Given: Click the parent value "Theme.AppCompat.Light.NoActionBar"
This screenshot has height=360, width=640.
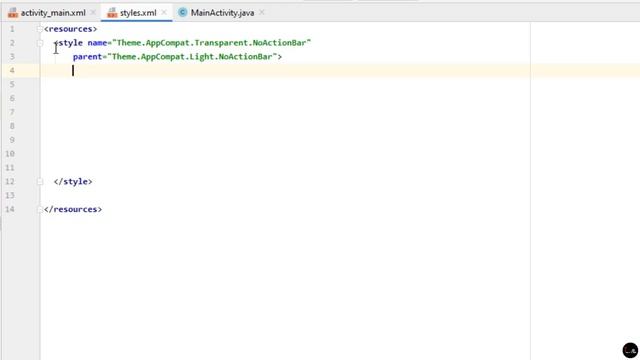Looking at the screenshot, I should [x=192, y=57].
